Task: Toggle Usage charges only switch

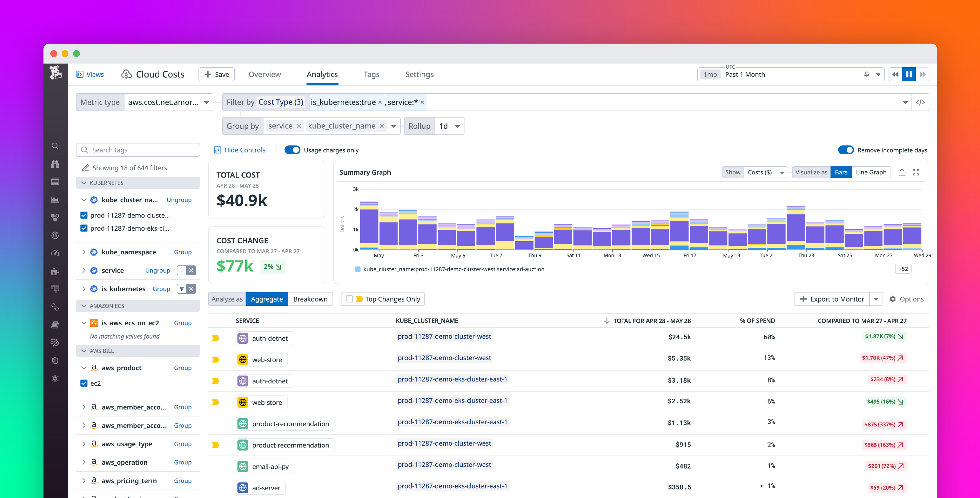Action: 292,150
